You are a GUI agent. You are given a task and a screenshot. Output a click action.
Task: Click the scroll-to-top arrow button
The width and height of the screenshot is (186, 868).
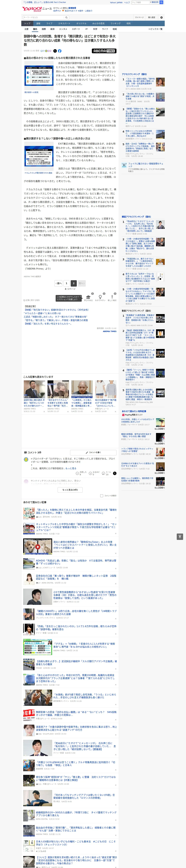[180, 536]
